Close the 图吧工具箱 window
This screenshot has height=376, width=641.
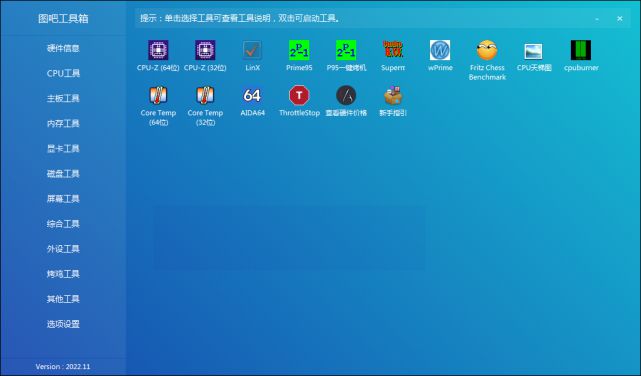(620, 18)
